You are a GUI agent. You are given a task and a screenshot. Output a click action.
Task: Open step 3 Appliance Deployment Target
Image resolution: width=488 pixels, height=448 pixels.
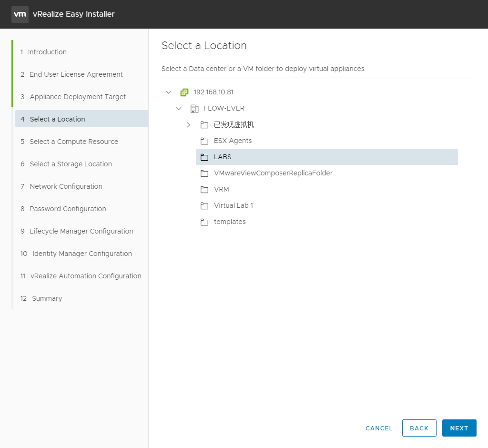[x=73, y=97]
